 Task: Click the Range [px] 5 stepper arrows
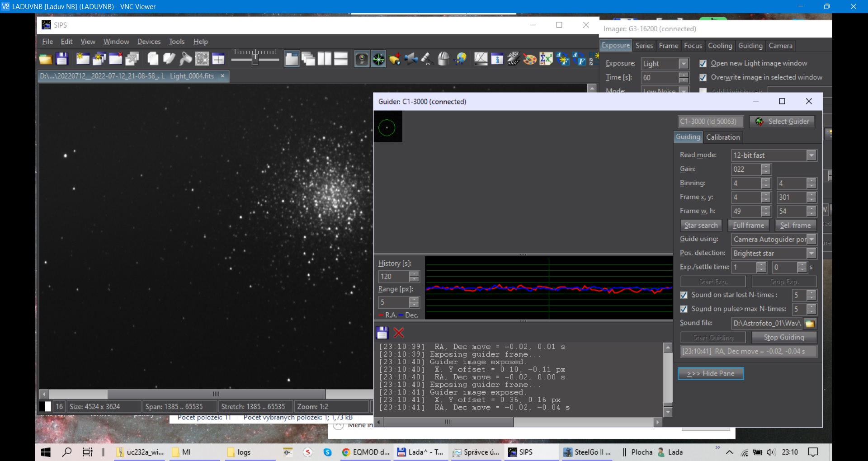click(414, 302)
